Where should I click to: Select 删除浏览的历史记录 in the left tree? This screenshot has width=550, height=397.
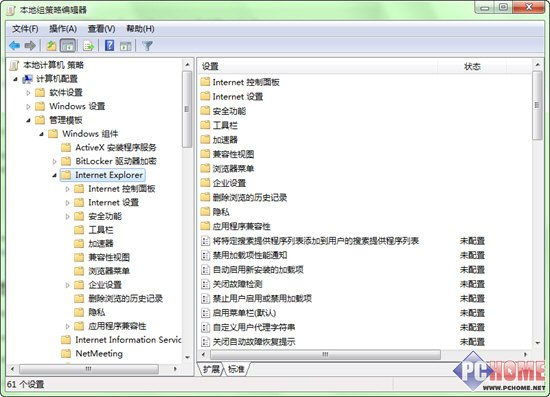click(x=126, y=299)
